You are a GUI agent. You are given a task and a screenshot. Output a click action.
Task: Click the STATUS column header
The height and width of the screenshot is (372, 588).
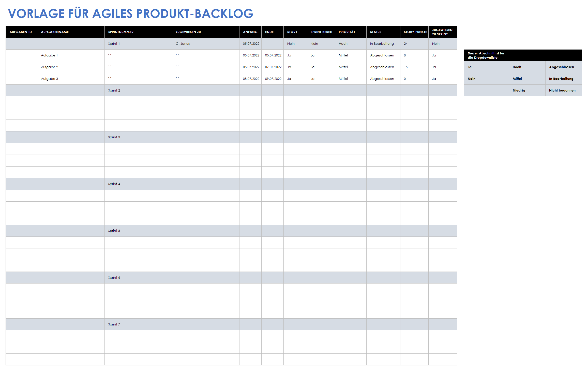(383, 32)
